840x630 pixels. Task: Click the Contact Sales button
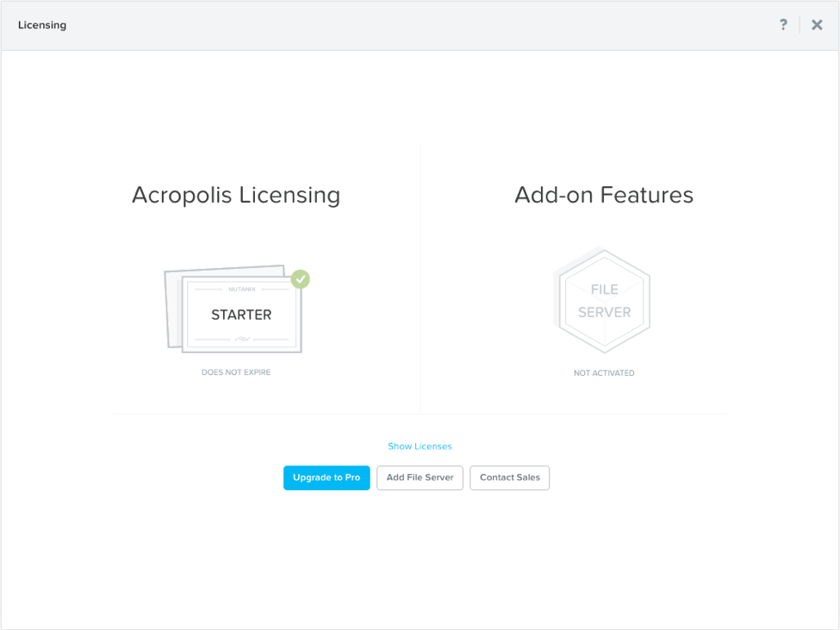(509, 477)
